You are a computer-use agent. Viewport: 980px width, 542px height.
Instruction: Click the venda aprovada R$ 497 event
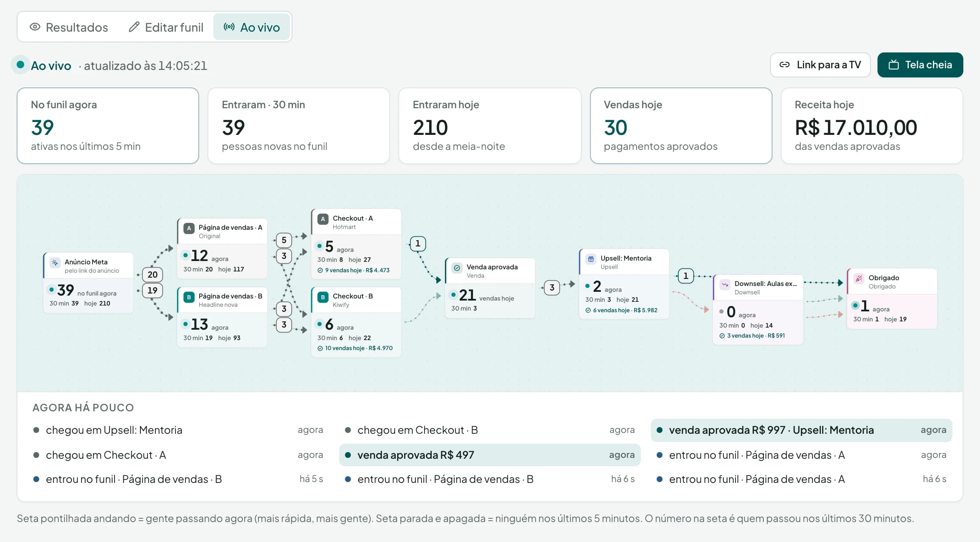pos(490,455)
